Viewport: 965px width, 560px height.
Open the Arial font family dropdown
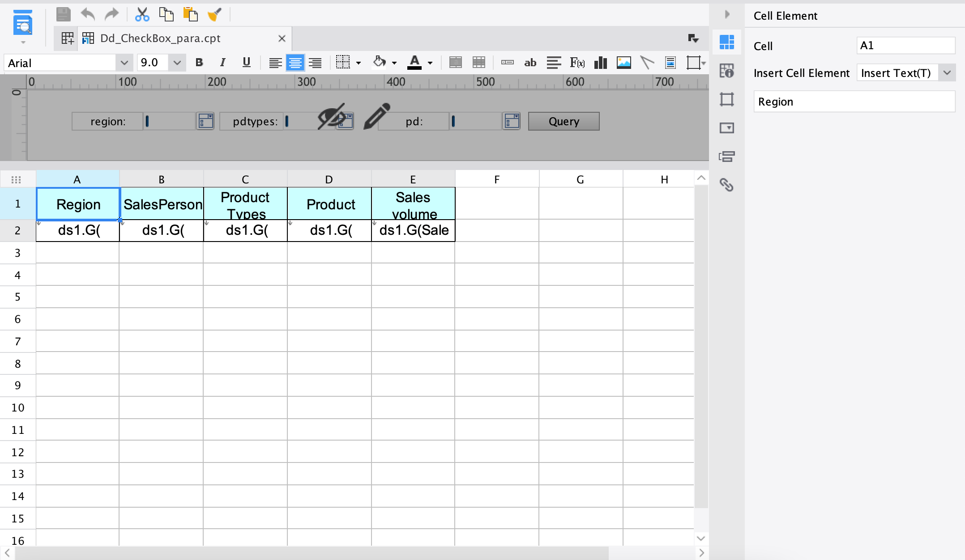124,63
